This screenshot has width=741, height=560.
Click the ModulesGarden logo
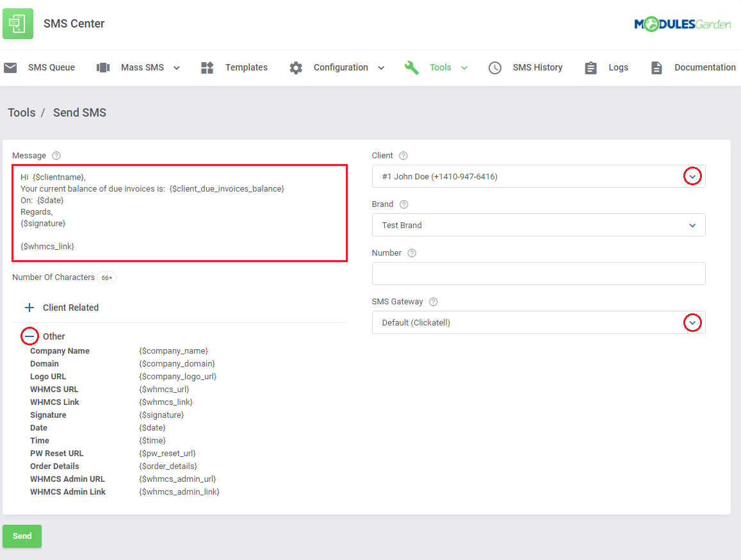[x=683, y=24]
